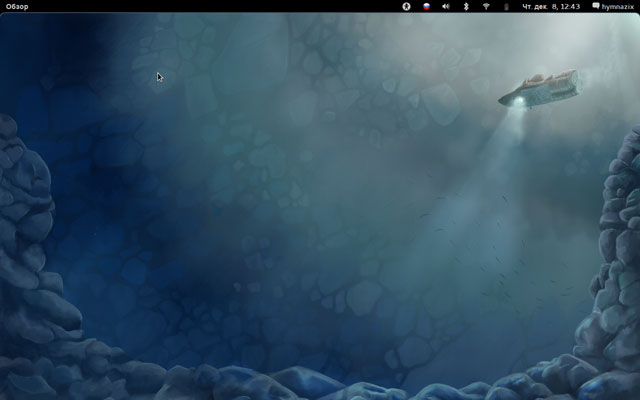Open the Wi-Fi network icon
This screenshot has height=400, width=640.
(486, 7)
